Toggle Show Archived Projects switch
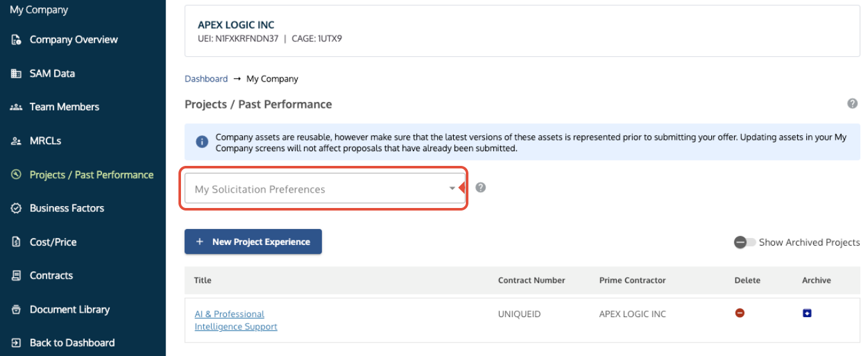868x356 pixels. [744, 242]
